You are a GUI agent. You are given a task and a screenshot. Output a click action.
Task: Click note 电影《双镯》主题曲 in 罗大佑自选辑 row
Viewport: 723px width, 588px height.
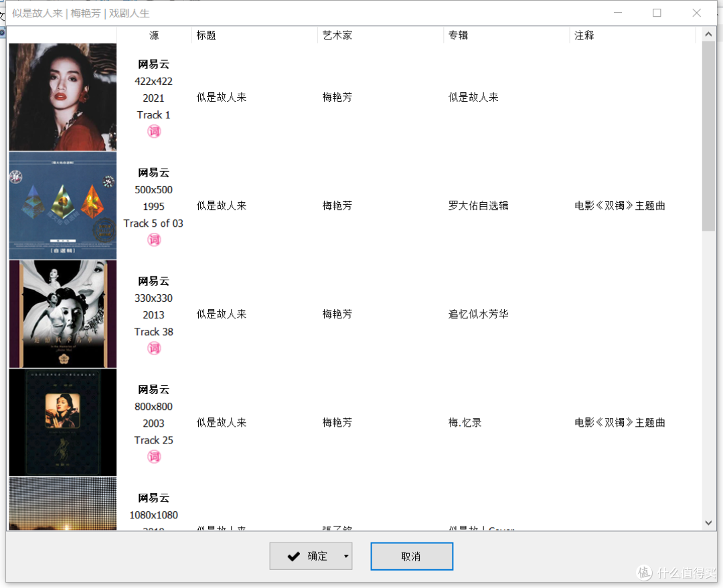(x=620, y=205)
